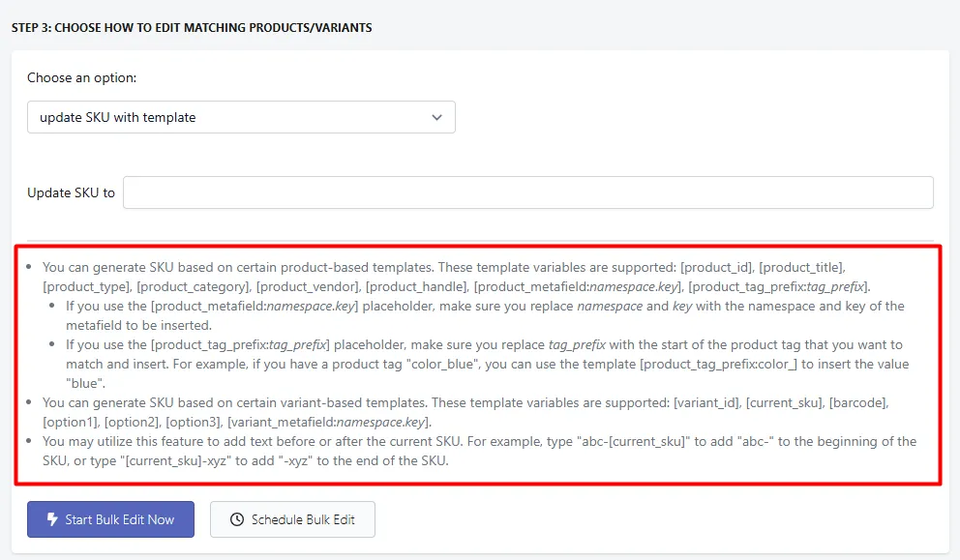Viewport: 960px width, 560px height.
Task: Click the [barcode] template variable text
Action: (857, 402)
